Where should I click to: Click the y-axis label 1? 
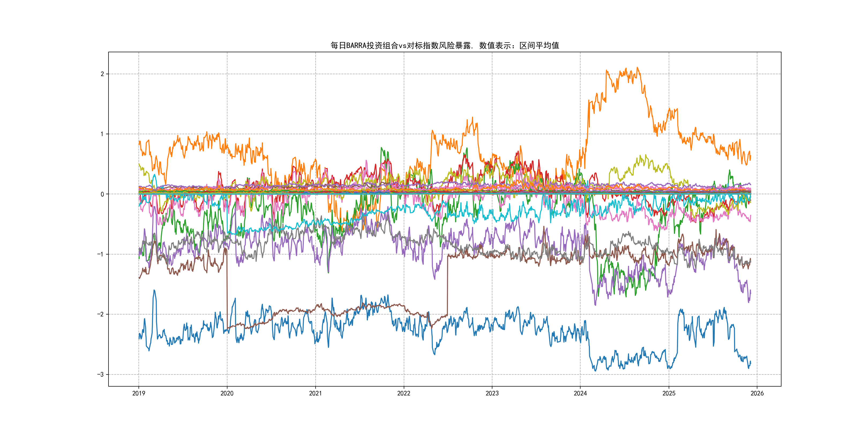(102, 134)
